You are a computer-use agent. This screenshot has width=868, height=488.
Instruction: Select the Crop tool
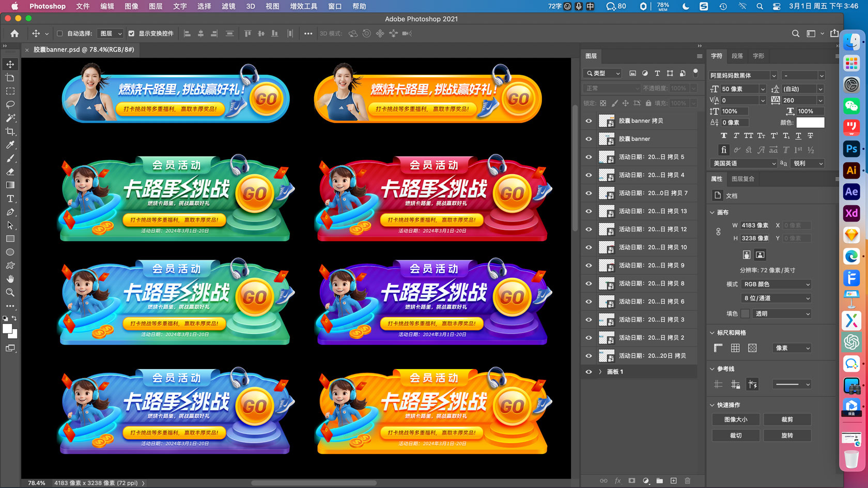(x=10, y=131)
